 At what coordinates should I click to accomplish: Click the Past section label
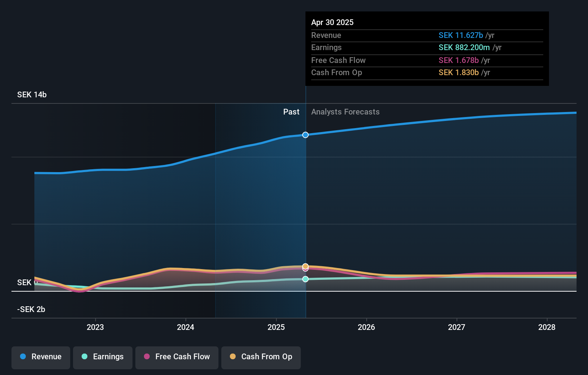(x=291, y=112)
